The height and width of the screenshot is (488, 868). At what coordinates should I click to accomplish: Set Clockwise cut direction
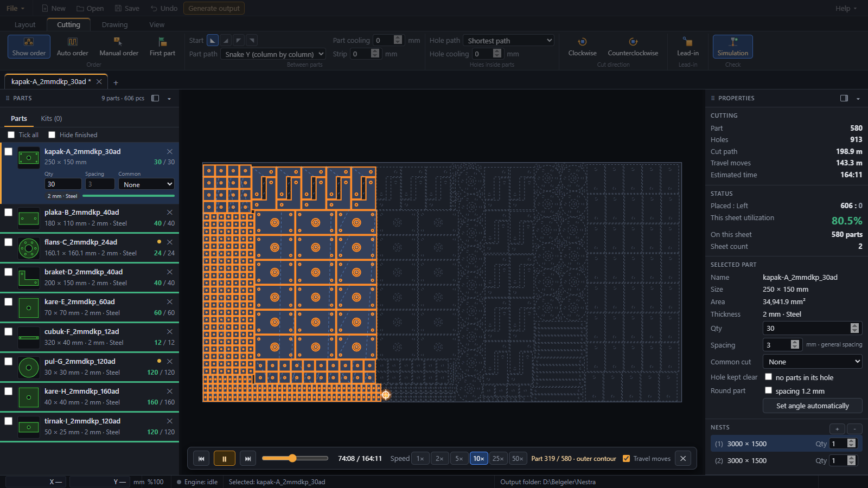582,47
